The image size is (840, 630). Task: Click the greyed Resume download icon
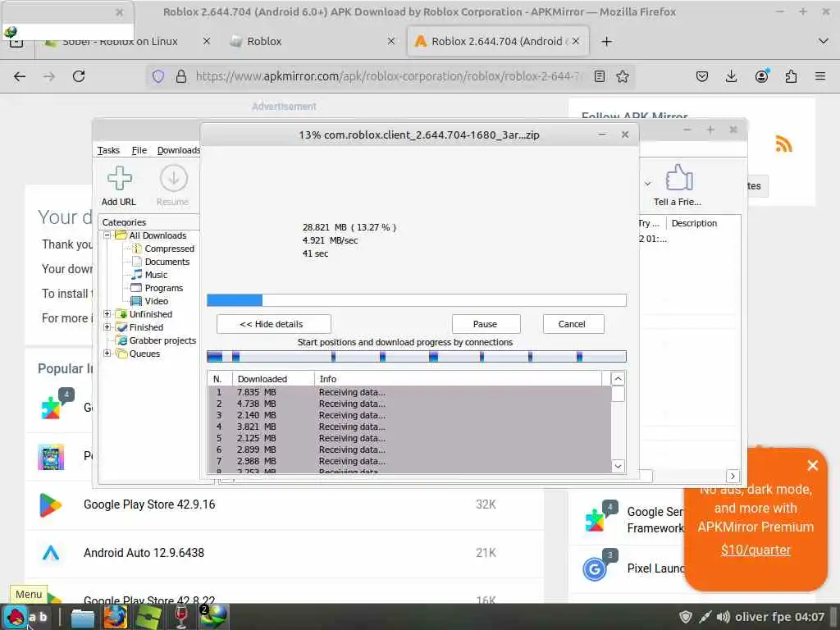coord(173,178)
